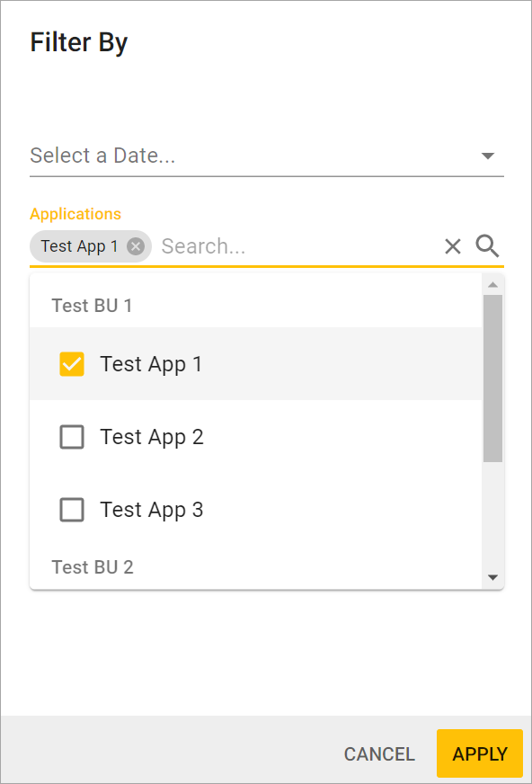The height and width of the screenshot is (784, 532).
Task: Click the Test BU 1 group header
Action: click(x=92, y=306)
